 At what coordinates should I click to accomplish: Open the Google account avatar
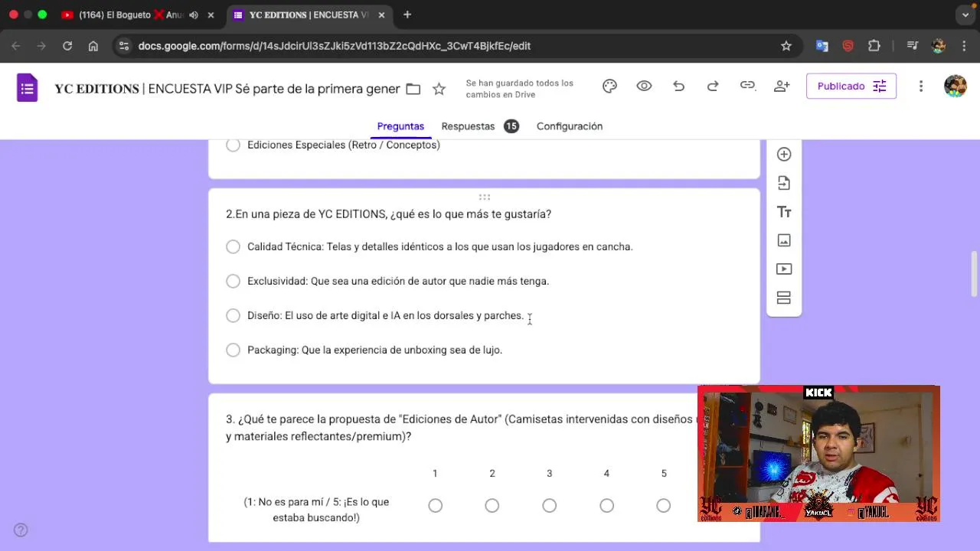point(955,86)
